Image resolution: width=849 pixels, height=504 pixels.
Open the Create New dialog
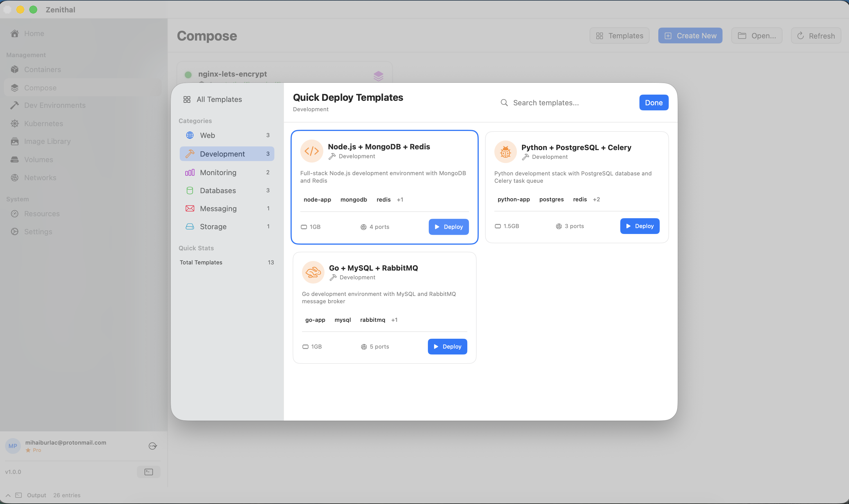coord(690,35)
